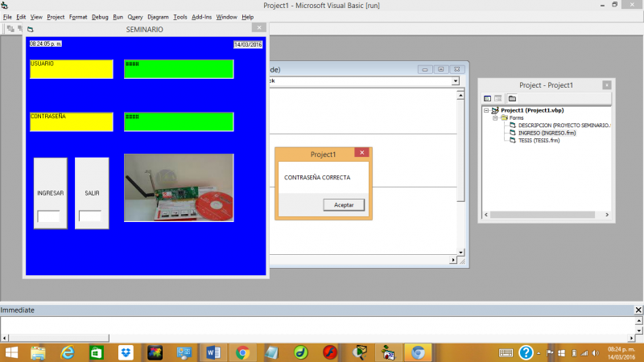Open File Explorer from the taskbar
The width and height of the screenshot is (644, 362).
(x=38, y=352)
